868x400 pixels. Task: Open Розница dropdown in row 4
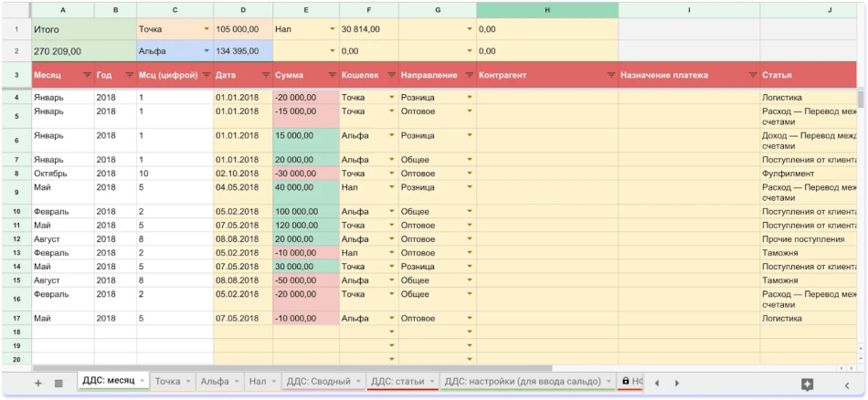(470, 97)
